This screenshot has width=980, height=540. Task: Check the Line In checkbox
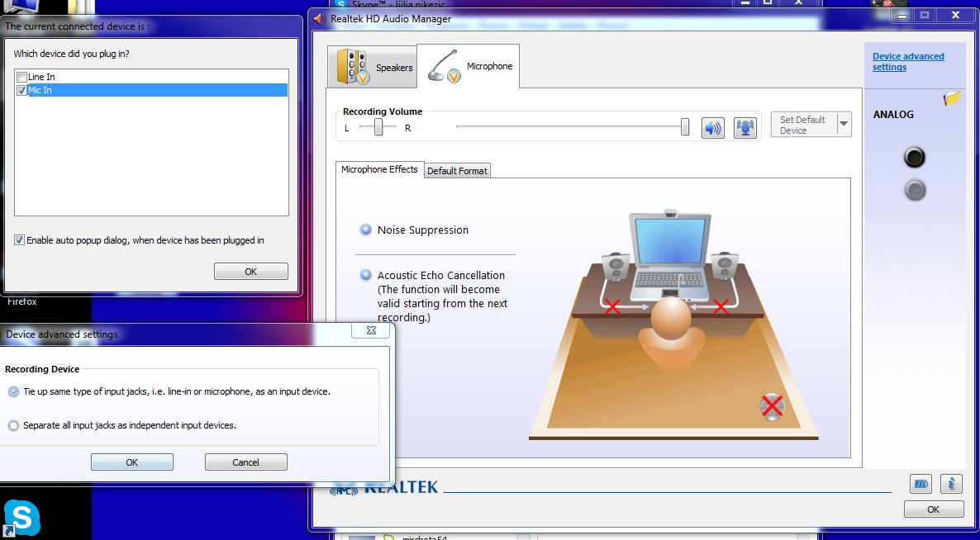(21, 77)
